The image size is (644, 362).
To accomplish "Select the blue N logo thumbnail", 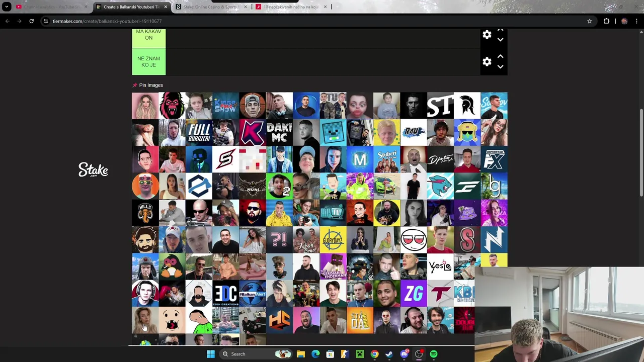I will [494, 240].
